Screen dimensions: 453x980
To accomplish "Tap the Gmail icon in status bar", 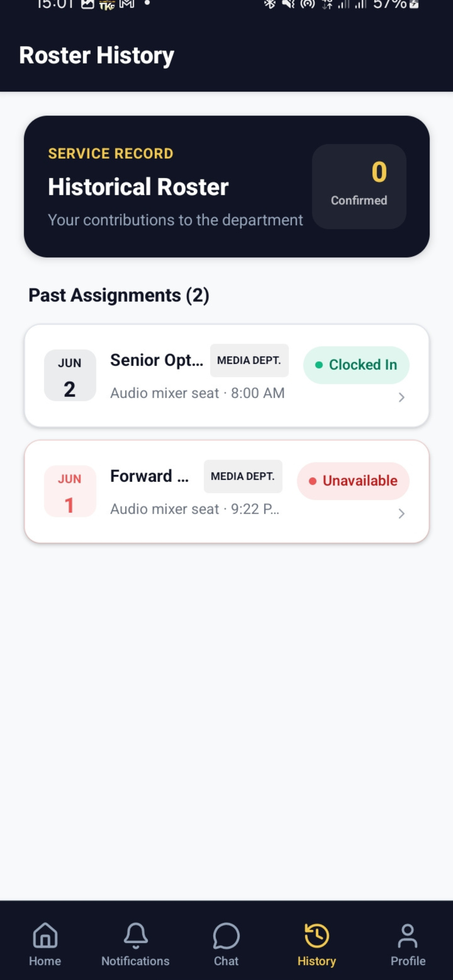I will (x=127, y=4).
